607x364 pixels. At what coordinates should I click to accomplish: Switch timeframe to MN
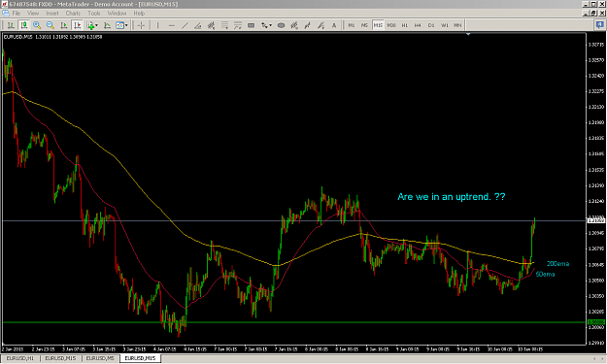tap(457, 25)
